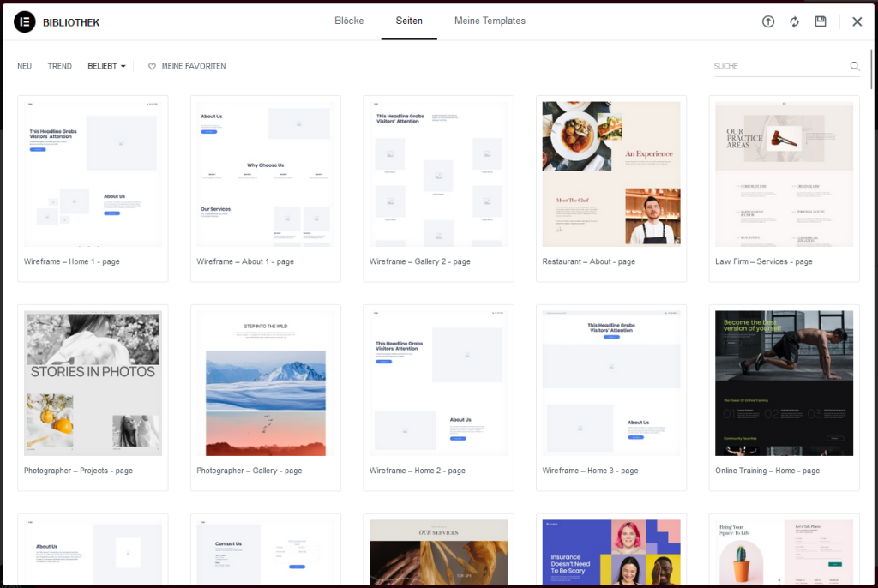
Task: Sort templates by Trend
Action: coord(60,66)
